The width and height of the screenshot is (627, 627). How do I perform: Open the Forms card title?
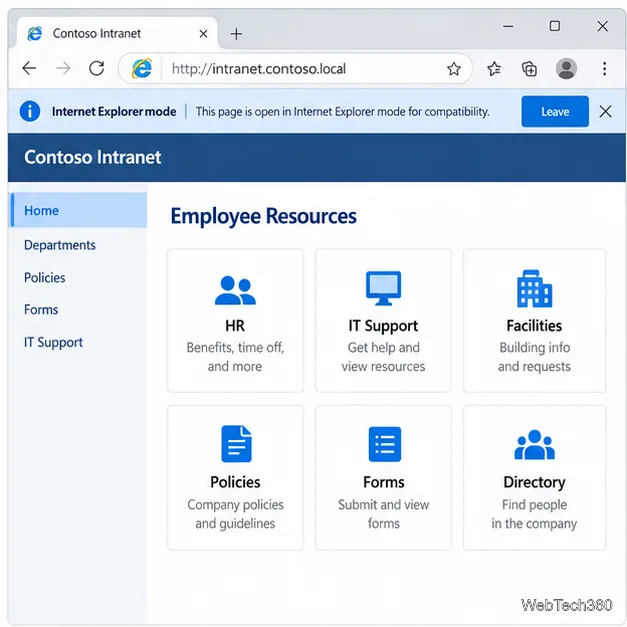pos(383,482)
